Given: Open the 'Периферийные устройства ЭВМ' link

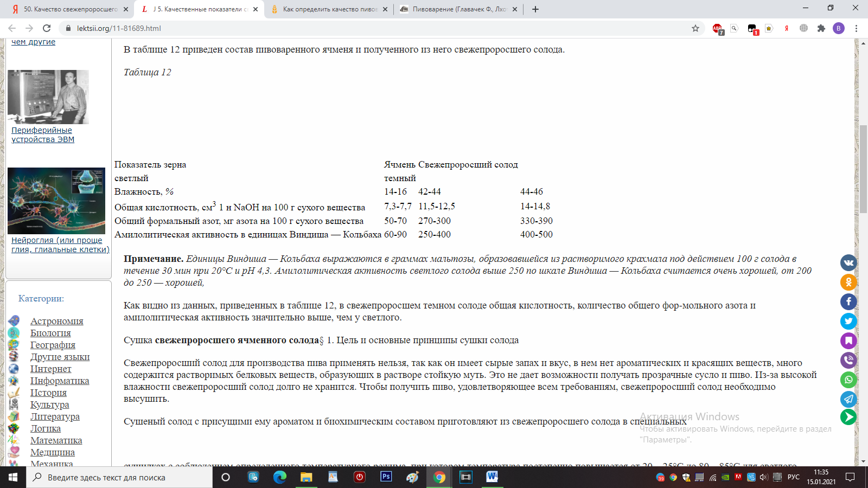Looking at the screenshot, I should (x=43, y=134).
